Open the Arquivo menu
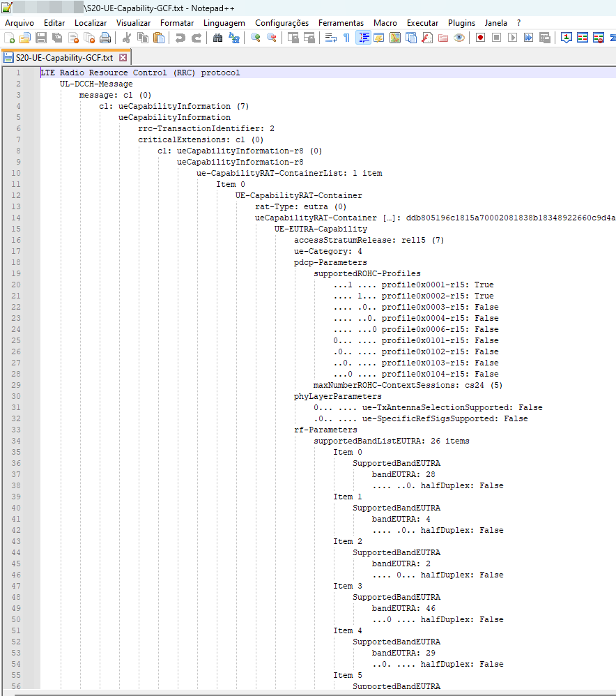 coord(20,23)
